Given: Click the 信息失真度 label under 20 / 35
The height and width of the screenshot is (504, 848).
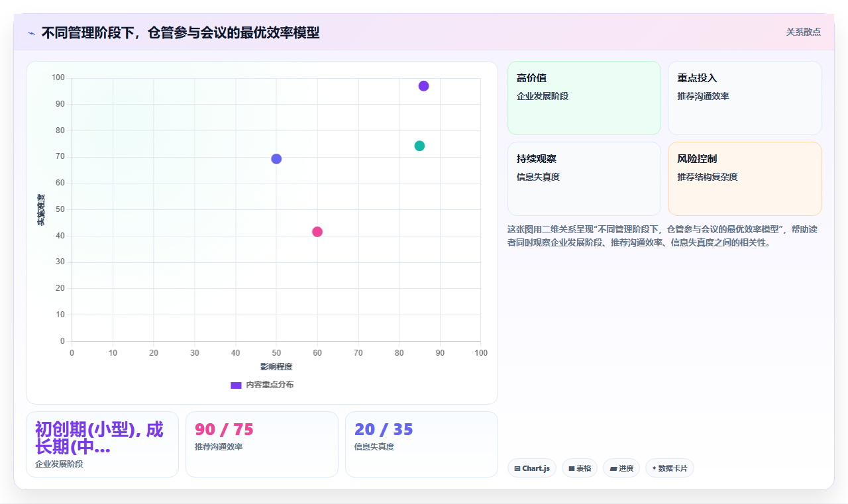Looking at the screenshot, I should [x=374, y=447].
